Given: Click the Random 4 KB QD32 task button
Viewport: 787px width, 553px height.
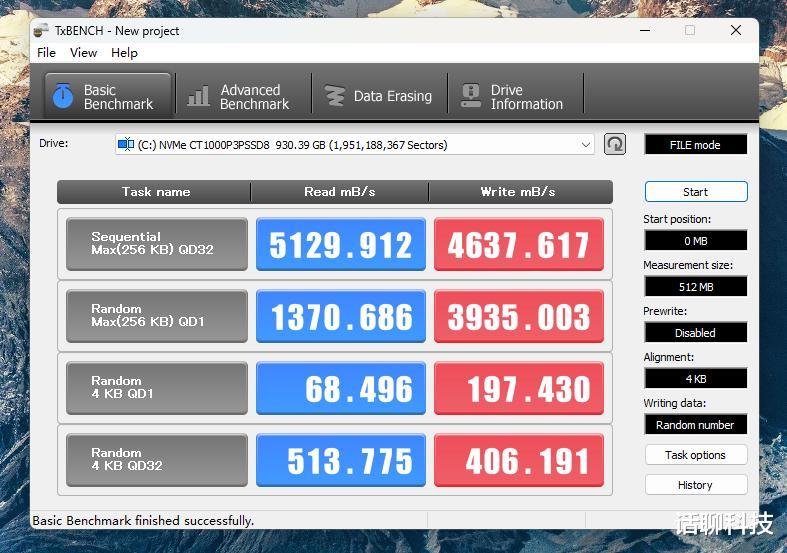Looking at the screenshot, I should (157, 460).
